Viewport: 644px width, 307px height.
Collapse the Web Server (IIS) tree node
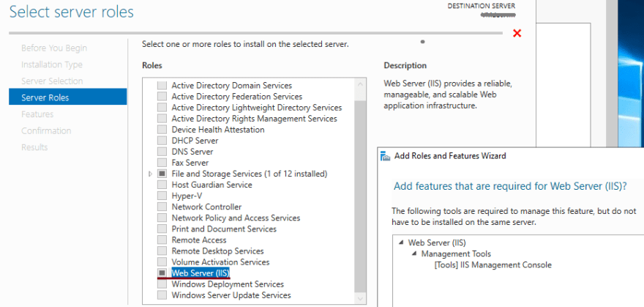pos(400,243)
